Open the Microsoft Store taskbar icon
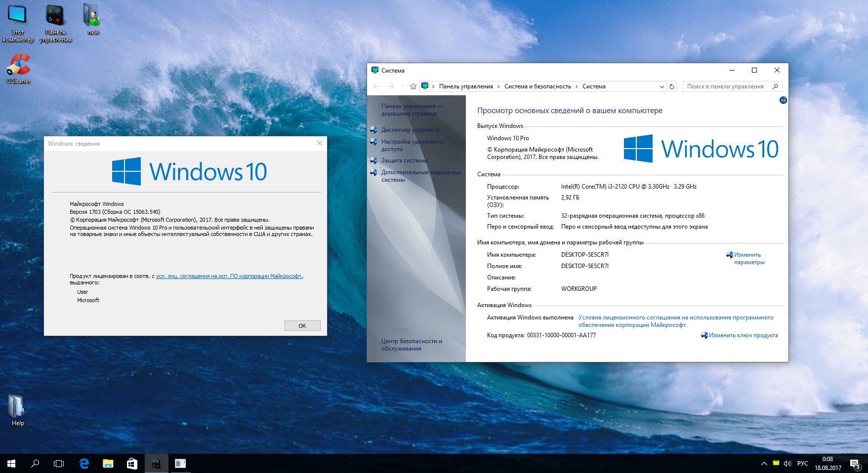 [x=132, y=464]
